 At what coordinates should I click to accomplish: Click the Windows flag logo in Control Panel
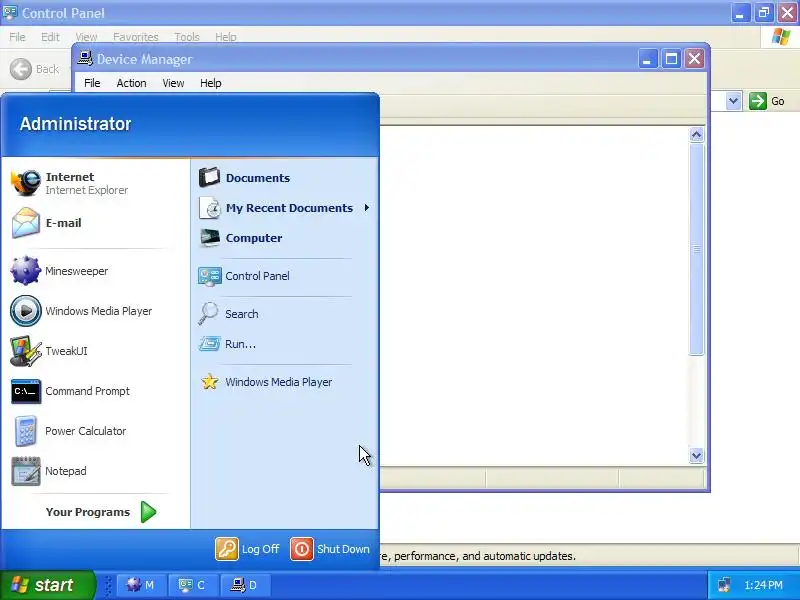tap(781, 37)
